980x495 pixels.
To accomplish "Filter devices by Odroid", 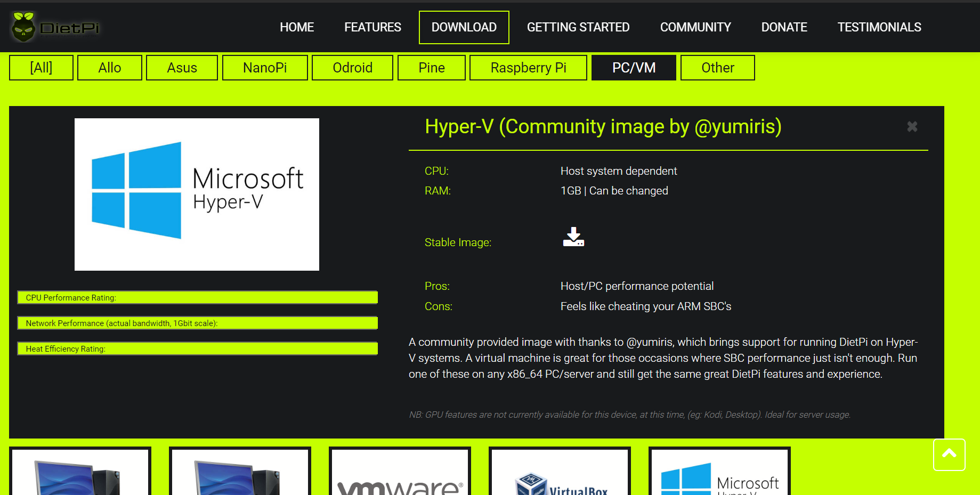I will (352, 68).
